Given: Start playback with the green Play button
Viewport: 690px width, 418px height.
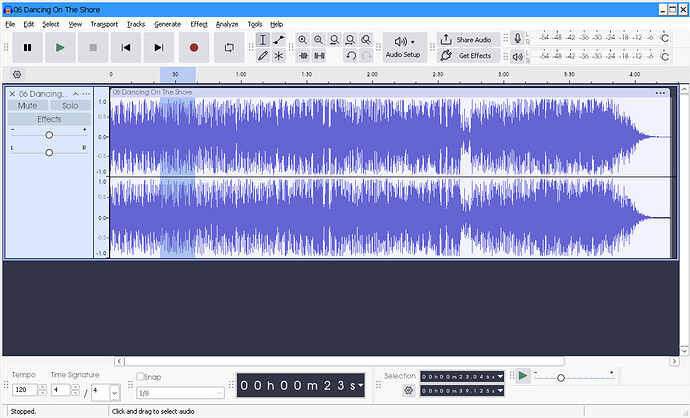Looking at the screenshot, I should (x=60, y=48).
